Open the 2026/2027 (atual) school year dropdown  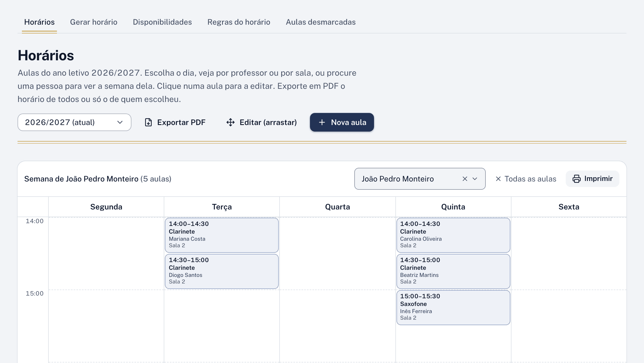(x=74, y=122)
